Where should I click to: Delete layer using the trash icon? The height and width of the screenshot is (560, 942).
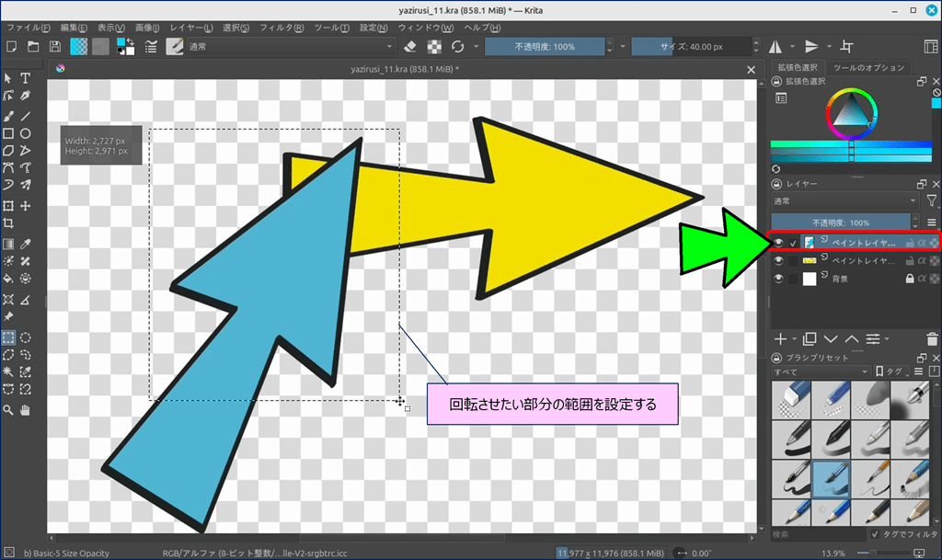(x=932, y=339)
